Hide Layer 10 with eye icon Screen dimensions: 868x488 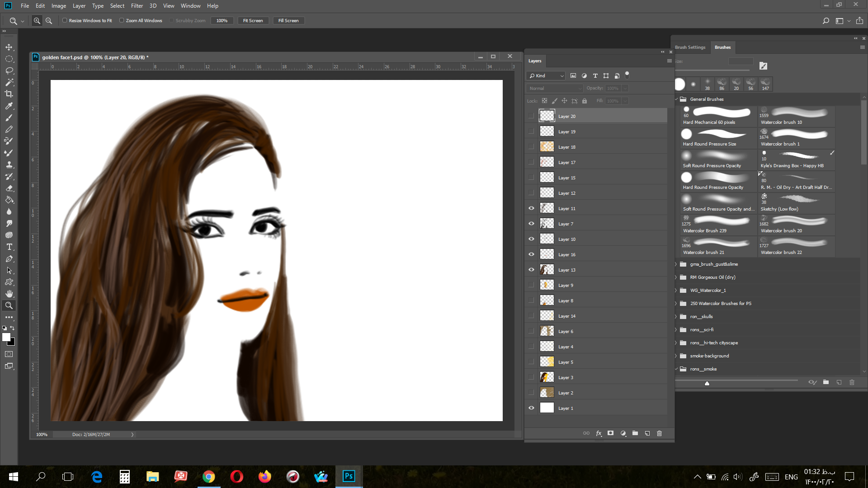(x=531, y=239)
